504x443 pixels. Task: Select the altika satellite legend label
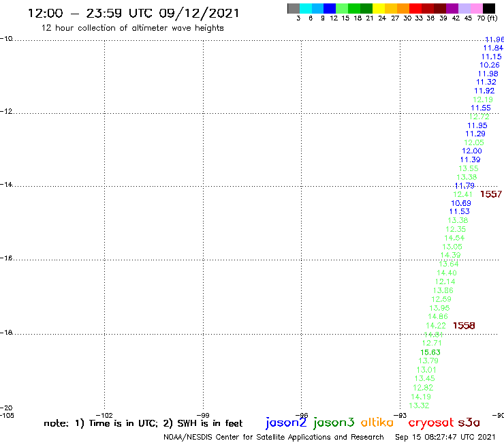tap(377, 423)
